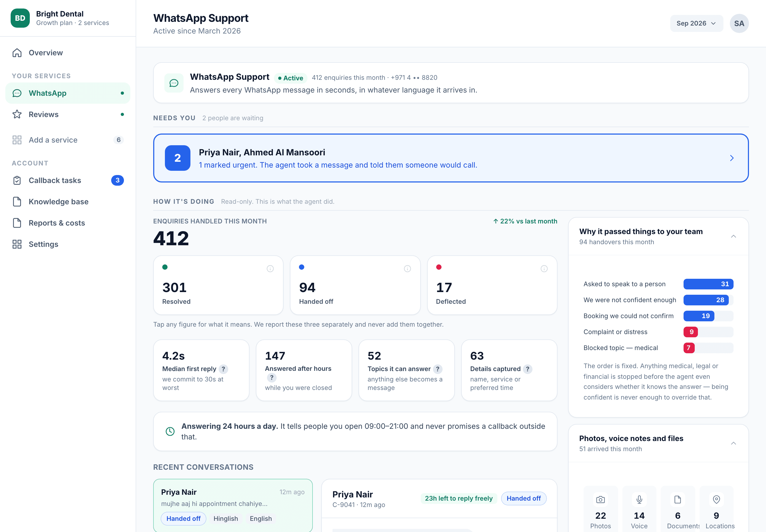
Task: Click 23h left to reply freely label
Action: click(x=459, y=498)
